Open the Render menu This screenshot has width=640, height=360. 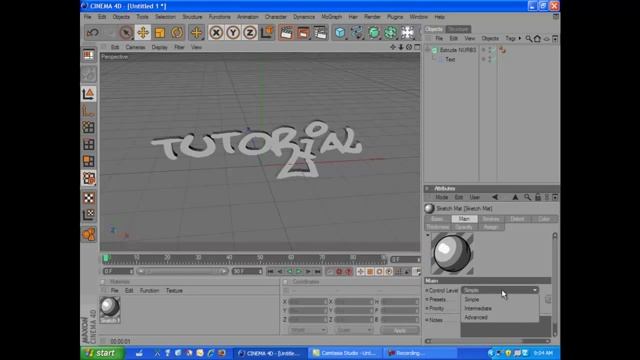(372, 17)
